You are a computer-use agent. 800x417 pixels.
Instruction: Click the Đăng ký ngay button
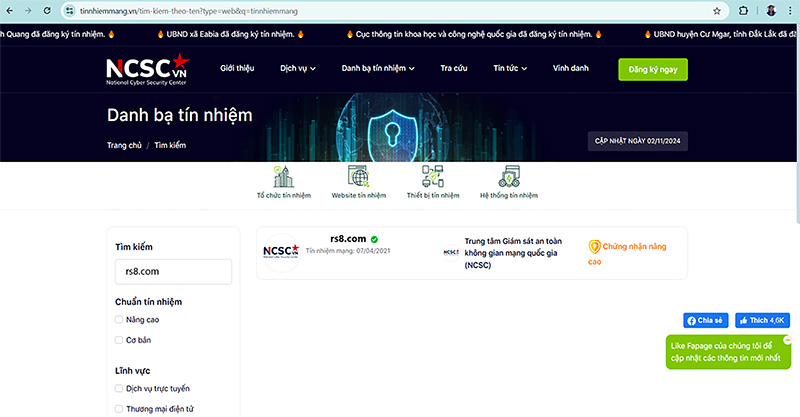point(653,69)
